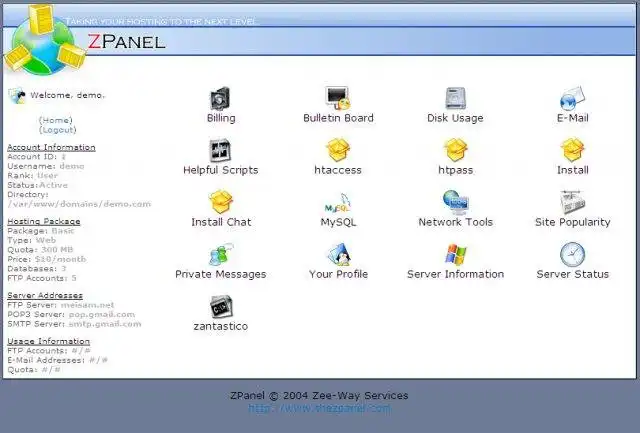Click the ZPanel title text in header
This screenshot has height=433, width=640.
[127, 42]
